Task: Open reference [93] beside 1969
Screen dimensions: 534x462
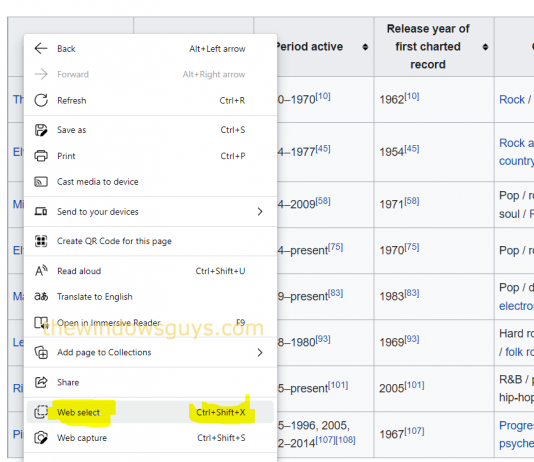Action: point(412,339)
